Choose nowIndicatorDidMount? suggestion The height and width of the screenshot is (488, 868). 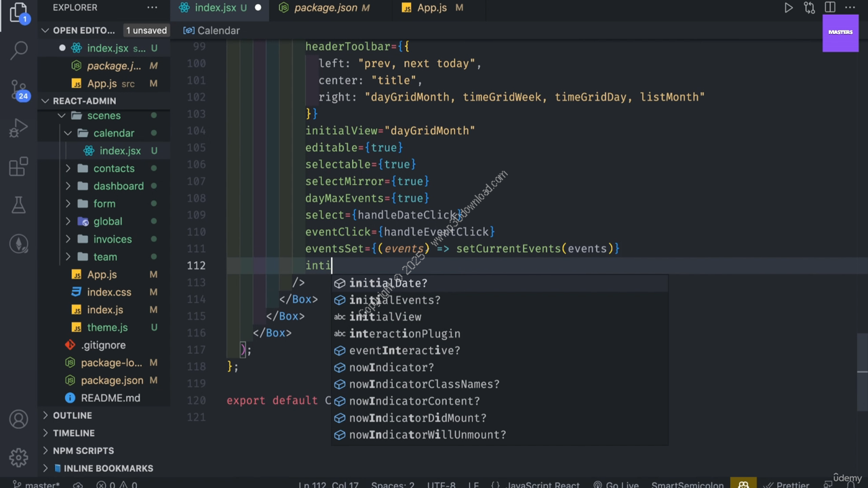coord(500,418)
